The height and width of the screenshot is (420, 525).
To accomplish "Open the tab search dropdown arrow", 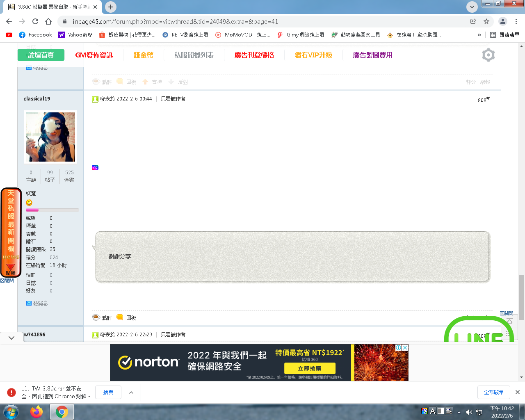I will click(472, 7).
